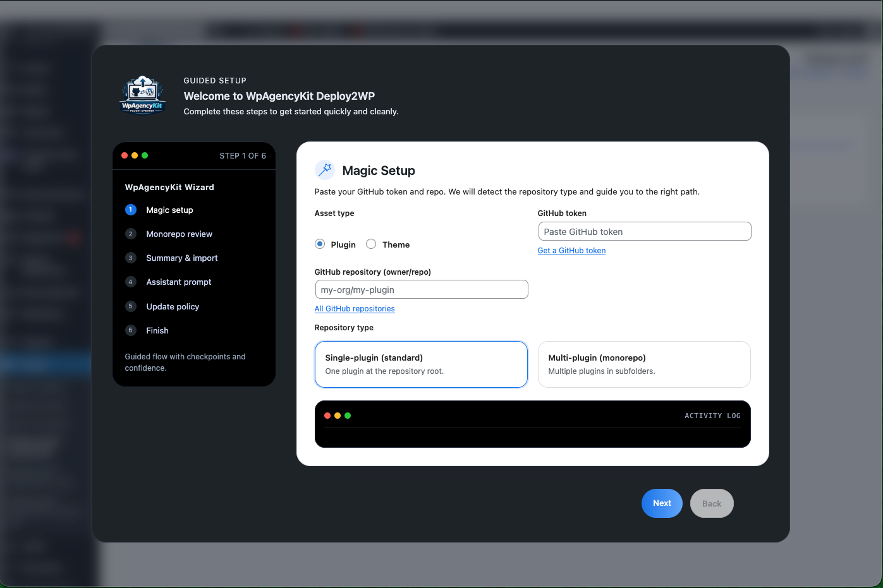The image size is (883, 588).
Task: Click the Repository type label
Action: (x=344, y=328)
